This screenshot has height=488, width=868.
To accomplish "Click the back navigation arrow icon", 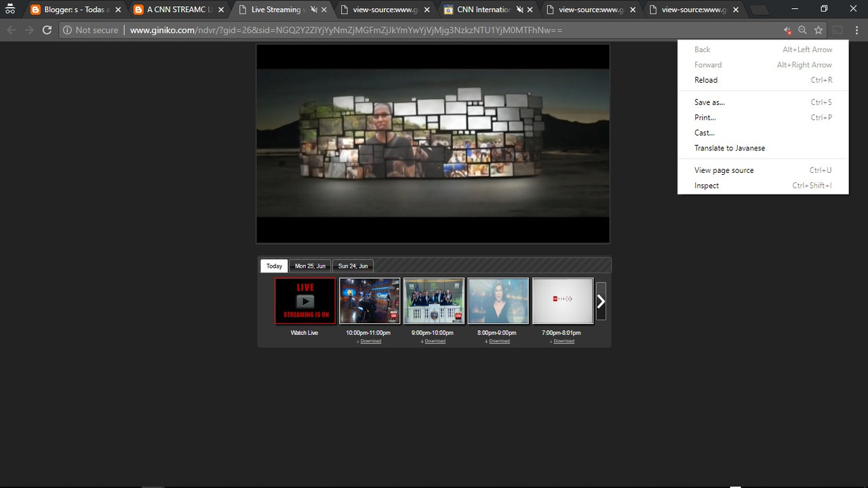I will pyautogui.click(x=11, y=30).
